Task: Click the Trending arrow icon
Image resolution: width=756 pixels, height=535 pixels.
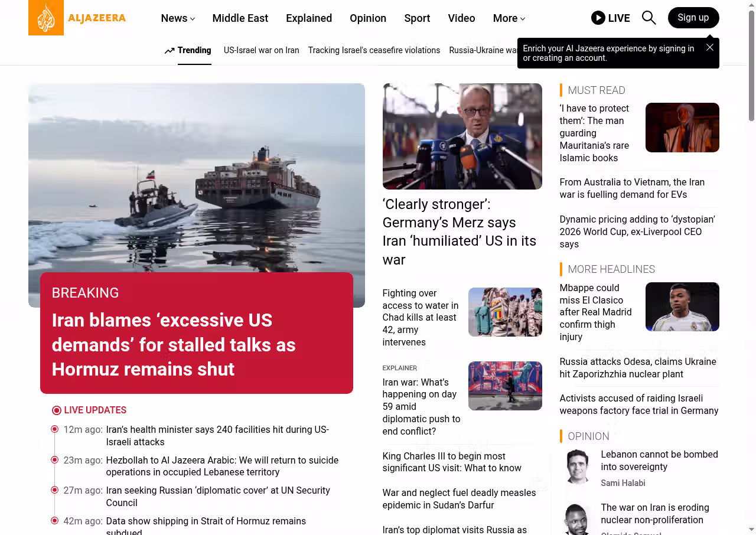Action: coord(170,51)
